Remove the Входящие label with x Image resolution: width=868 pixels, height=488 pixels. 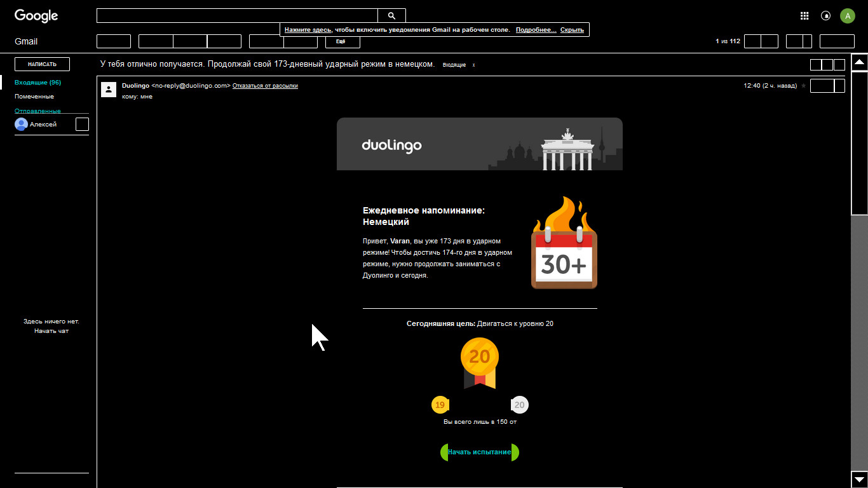(473, 65)
